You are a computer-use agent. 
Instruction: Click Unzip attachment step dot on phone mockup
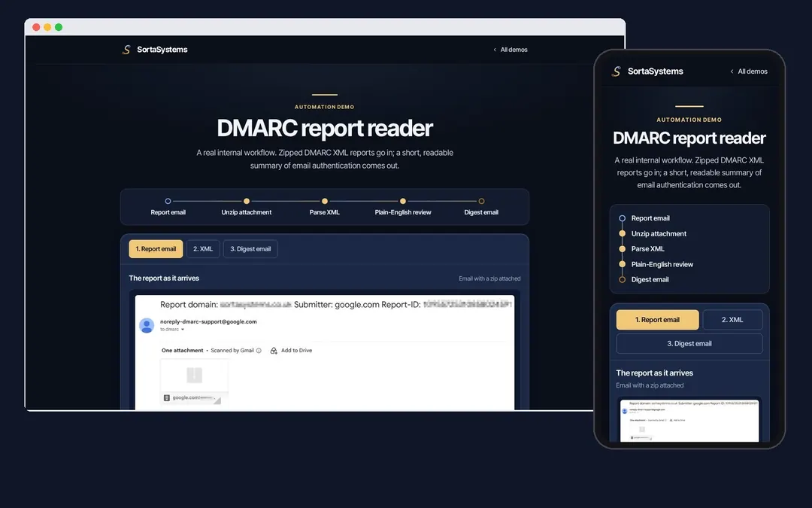coord(623,234)
